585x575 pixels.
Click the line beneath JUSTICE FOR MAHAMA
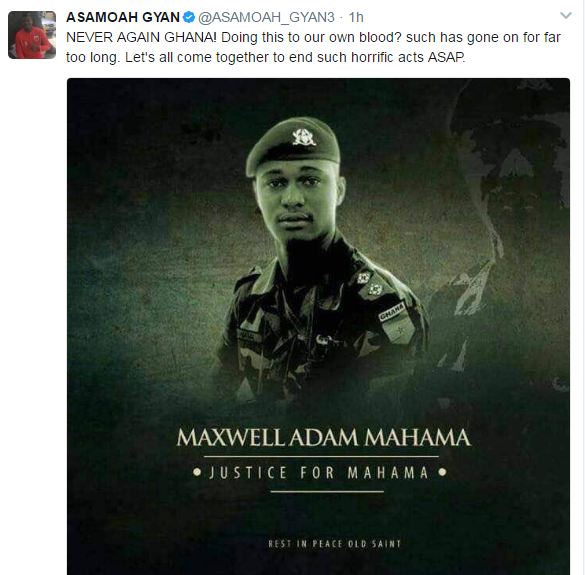[327, 491]
